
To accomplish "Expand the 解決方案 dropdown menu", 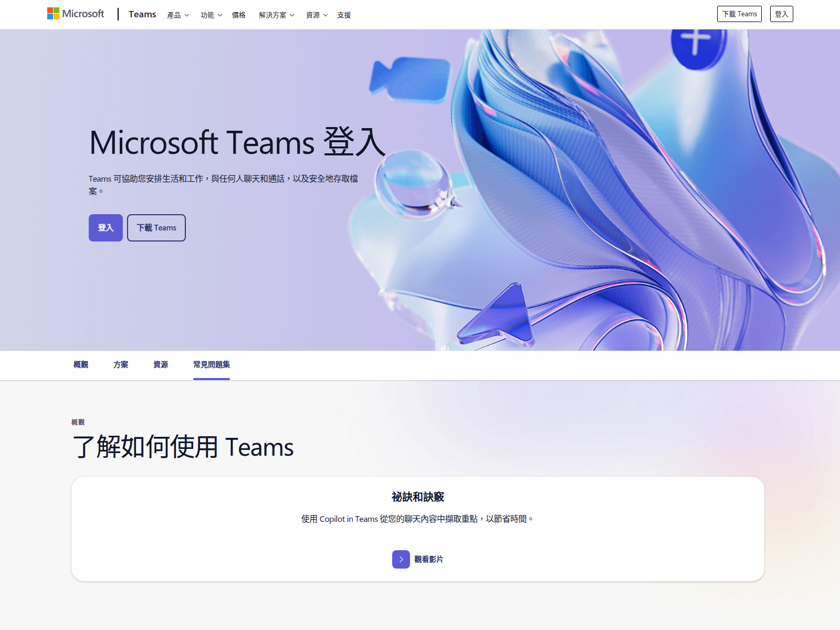I will coord(277,15).
